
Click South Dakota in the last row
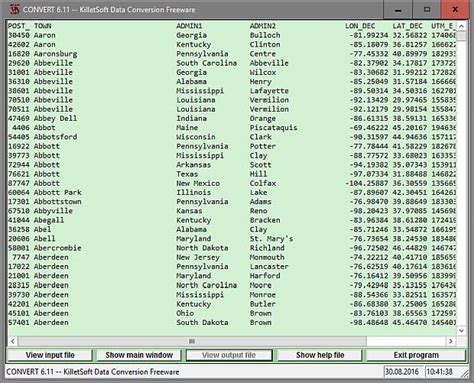(202, 323)
